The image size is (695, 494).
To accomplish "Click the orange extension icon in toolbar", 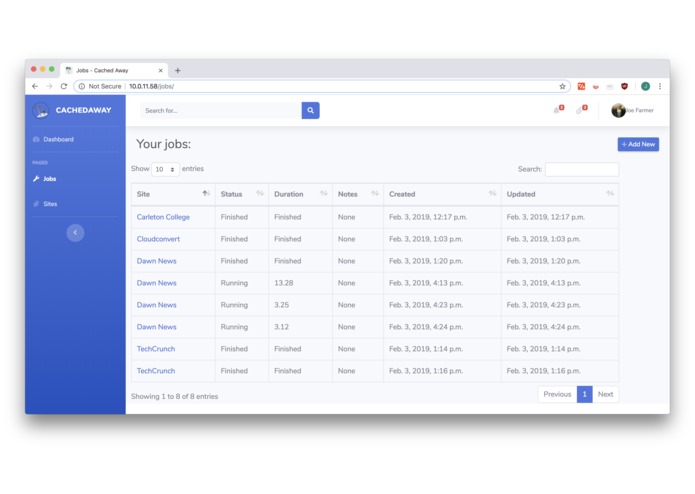I will coord(581,86).
